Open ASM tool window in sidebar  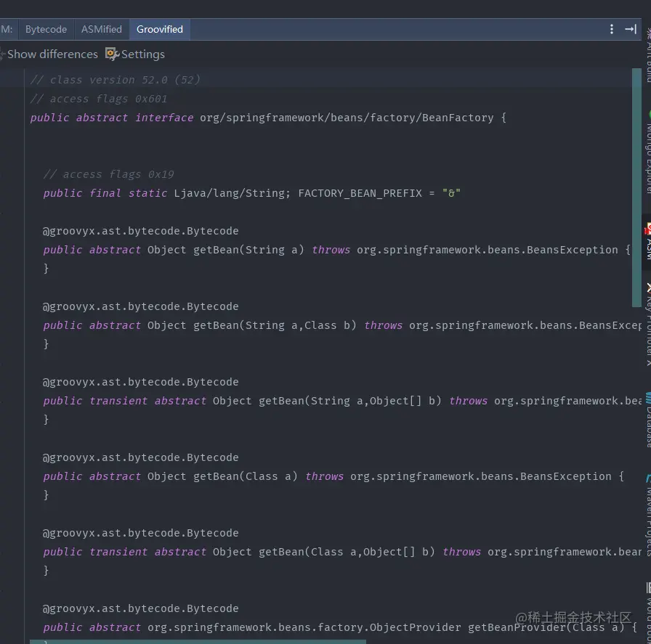tap(647, 242)
